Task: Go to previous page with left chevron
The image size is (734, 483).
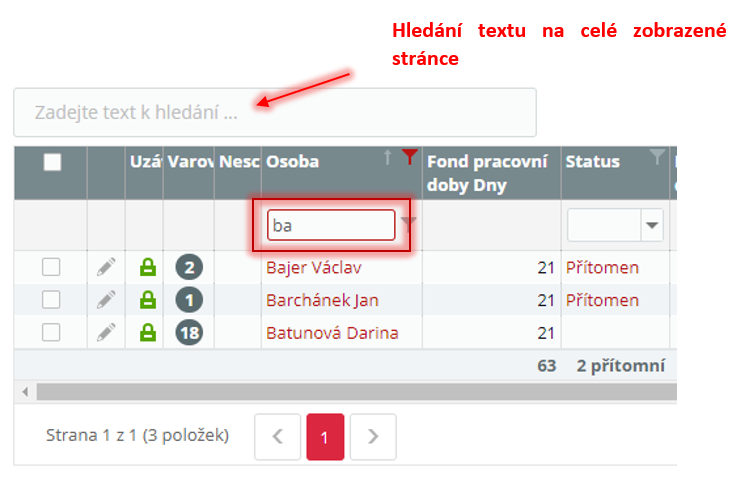Action: click(x=278, y=437)
